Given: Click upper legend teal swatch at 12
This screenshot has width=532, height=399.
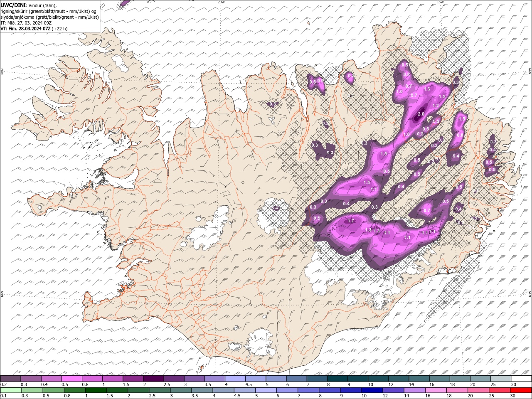Looking at the screenshot, I should [398, 379].
